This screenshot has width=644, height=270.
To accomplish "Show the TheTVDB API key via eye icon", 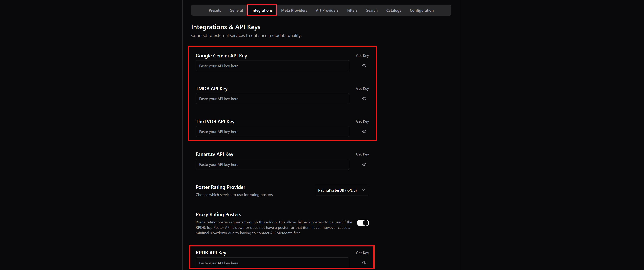I will coord(364,131).
